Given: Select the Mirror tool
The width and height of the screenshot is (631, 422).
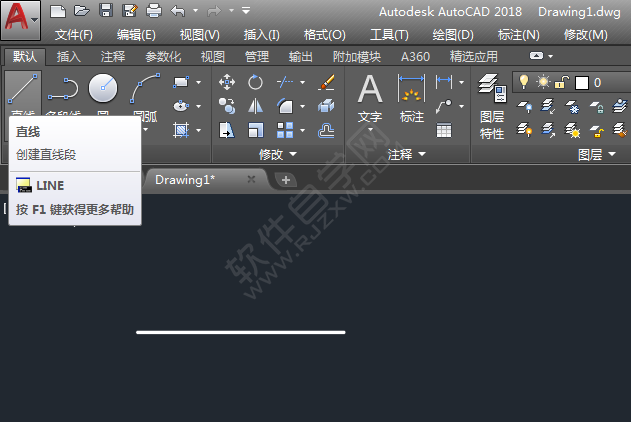Looking at the screenshot, I should click(255, 106).
